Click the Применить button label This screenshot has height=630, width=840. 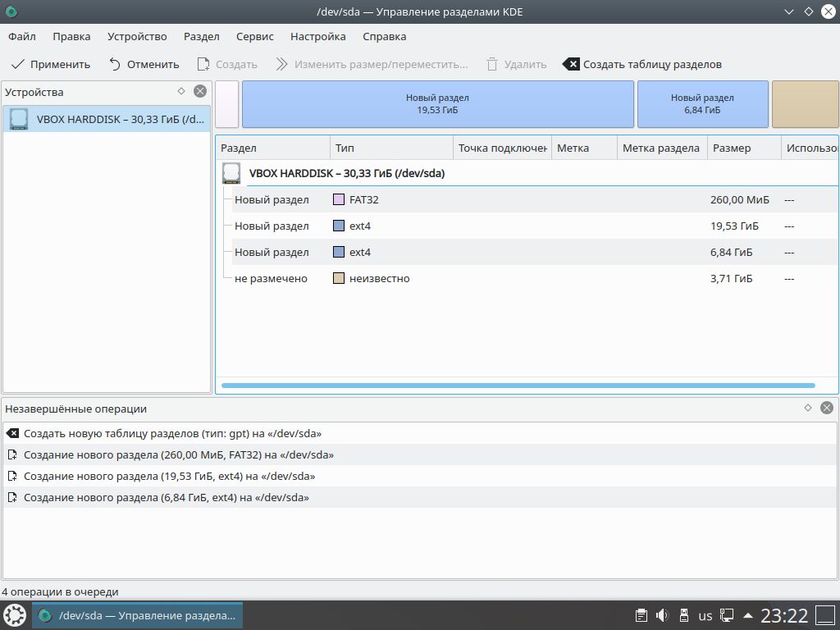coord(60,64)
